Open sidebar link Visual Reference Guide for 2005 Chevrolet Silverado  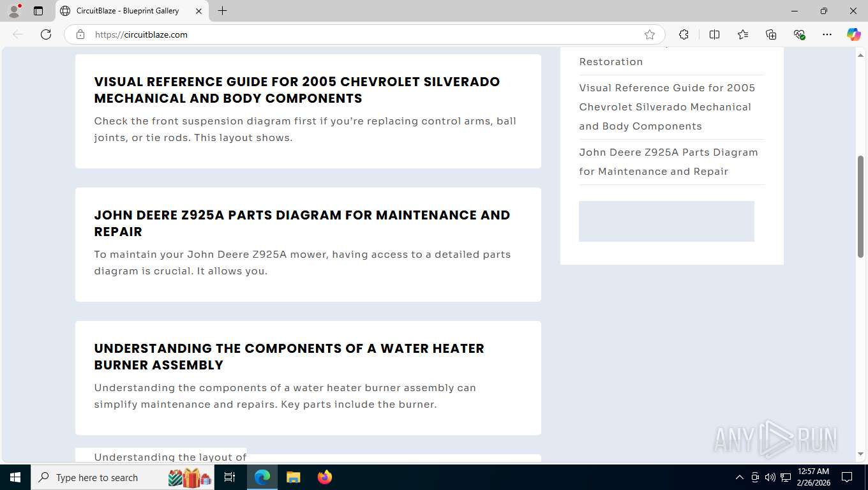click(667, 107)
